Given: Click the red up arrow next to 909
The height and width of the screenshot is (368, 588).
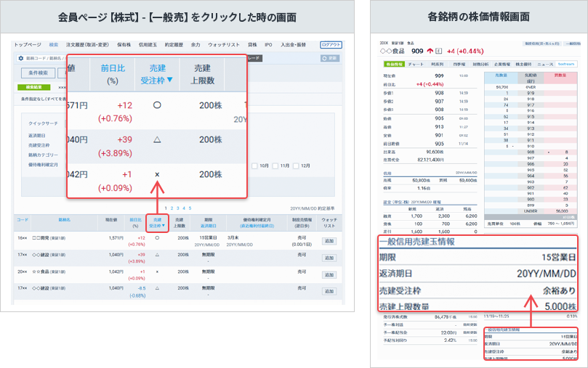Looking at the screenshot, I should pyautogui.click(x=430, y=52).
